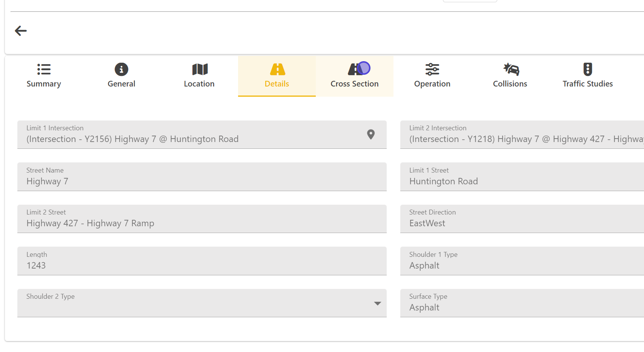644x352 pixels.
Task: Switch to the Collisions tab label
Action: (x=510, y=84)
